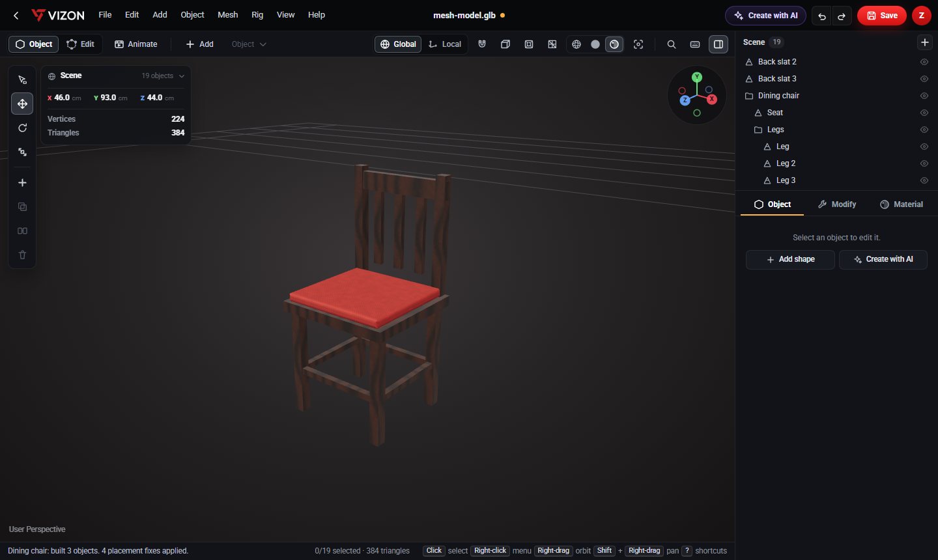Hide the Leg 3 mesh
Image resolution: width=938 pixels, height=560 pixels.
[x=924, y=180]
